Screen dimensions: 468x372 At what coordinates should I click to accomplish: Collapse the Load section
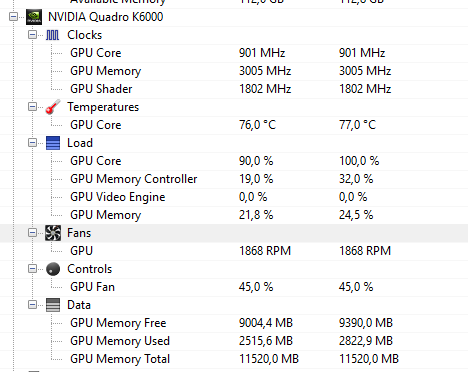[x=32, y=143]
